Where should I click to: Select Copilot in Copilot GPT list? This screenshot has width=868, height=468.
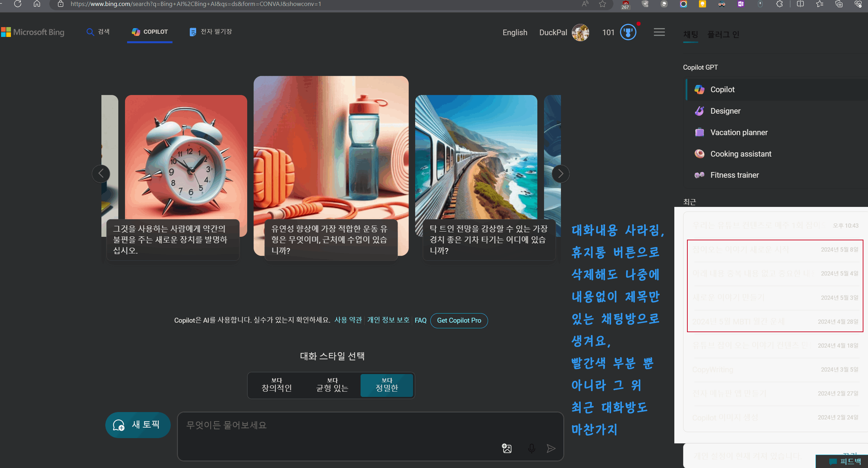(776, 89)
